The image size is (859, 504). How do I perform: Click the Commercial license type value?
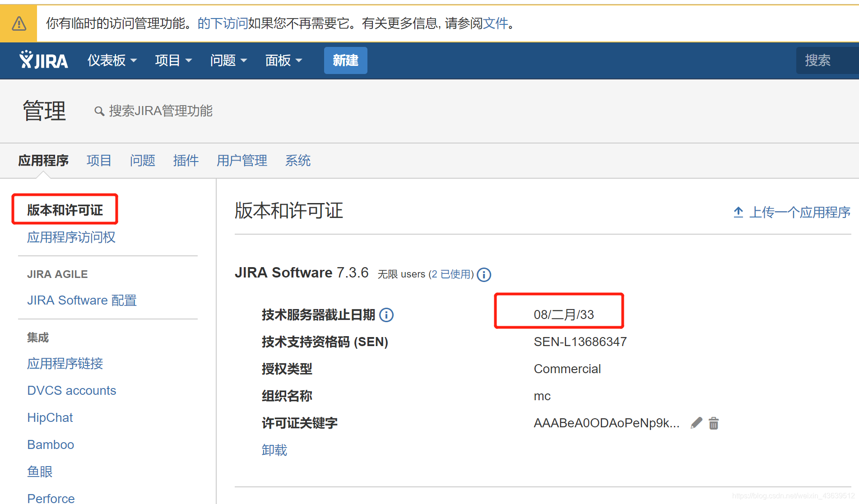point(567,369)
